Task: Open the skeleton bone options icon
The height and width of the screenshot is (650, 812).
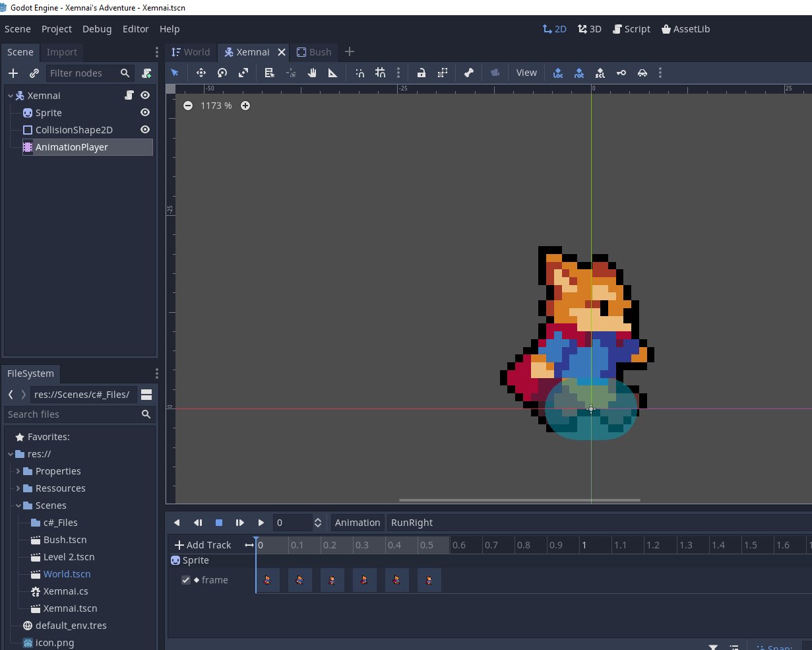Action: click(x=468, y=73)
